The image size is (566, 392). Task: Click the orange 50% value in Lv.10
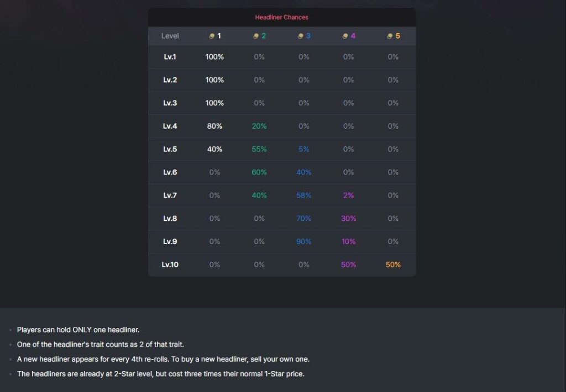pyautogui.click(x=393, y=264)
